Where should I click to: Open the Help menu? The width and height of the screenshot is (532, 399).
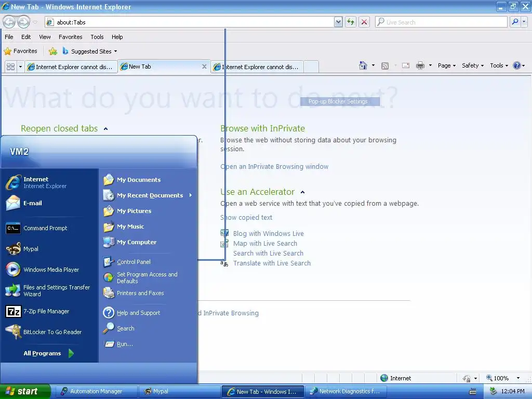pyautogui.click(x=117, y=37)
